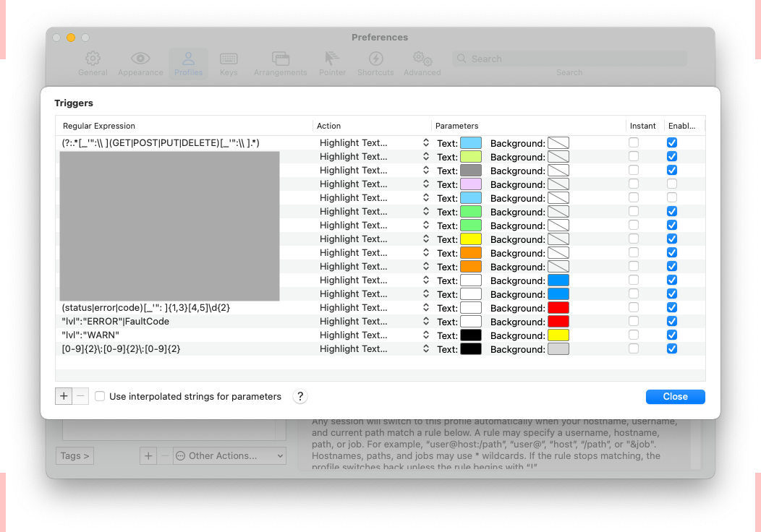Toggle Enabled for the status|error|code trigger
This screenshot has width=761, height=532.
point(672,307)
